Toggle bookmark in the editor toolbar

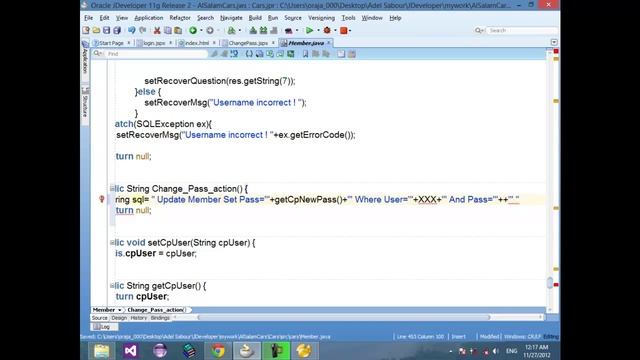305,54
